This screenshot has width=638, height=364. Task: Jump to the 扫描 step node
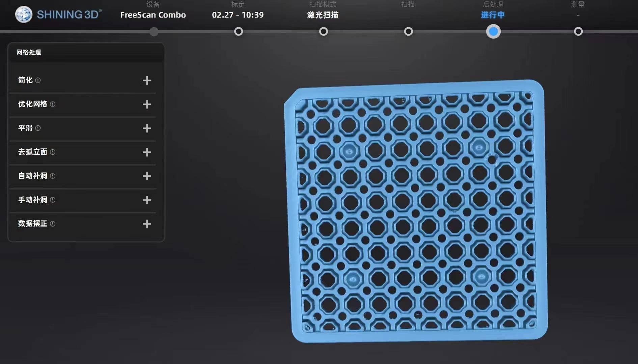[408, 32]
